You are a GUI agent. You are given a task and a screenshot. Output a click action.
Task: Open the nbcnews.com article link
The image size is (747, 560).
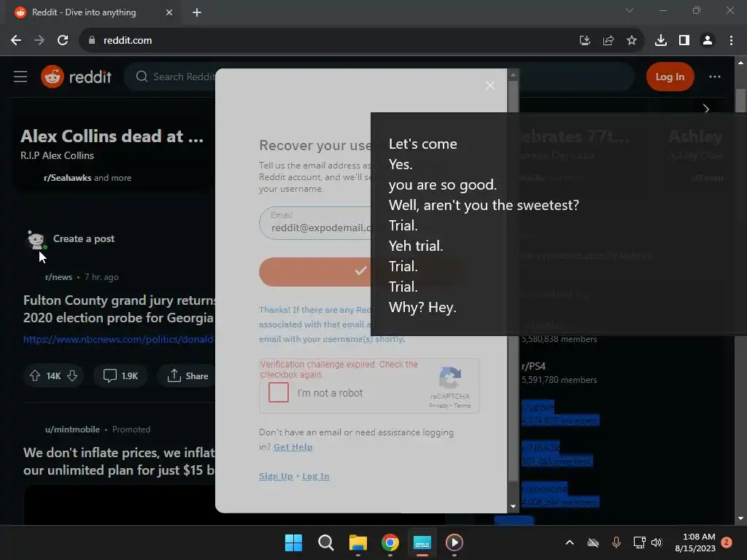coord(118,339)
